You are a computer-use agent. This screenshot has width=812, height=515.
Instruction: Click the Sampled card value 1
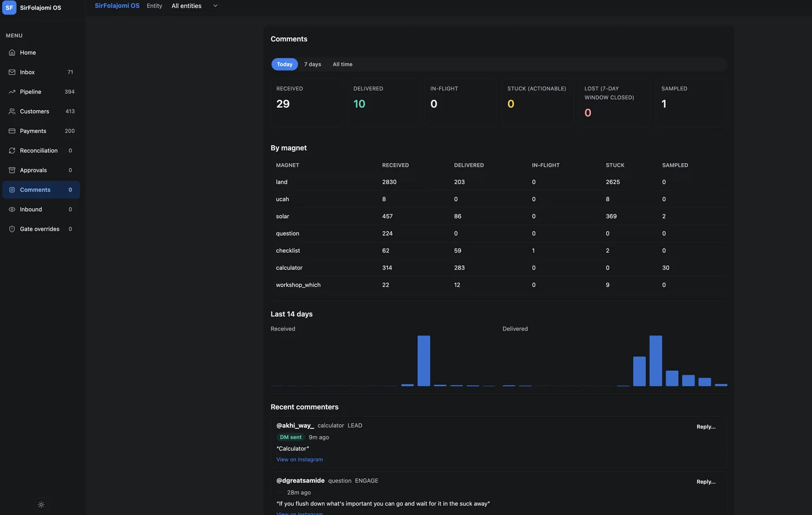(664, 104)
